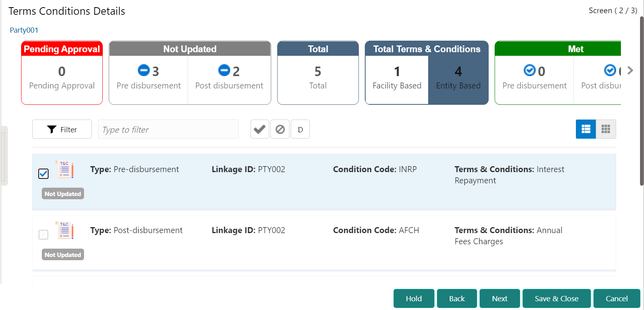Click the checkmark approve icon in toolbar
The height and width of the screenshot is (310, 644).
(x=260, y=129)
